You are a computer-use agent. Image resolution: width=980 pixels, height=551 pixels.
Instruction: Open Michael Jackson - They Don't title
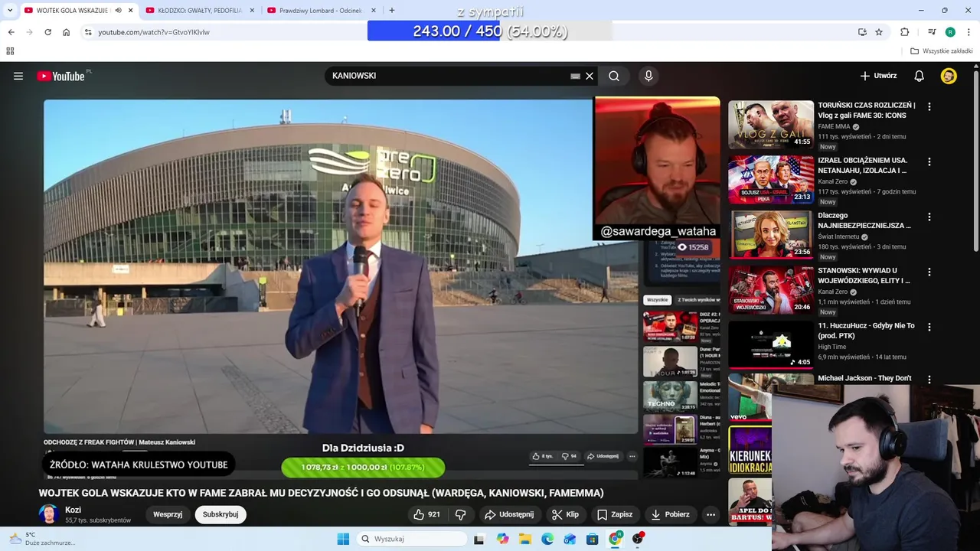point(864,378)
